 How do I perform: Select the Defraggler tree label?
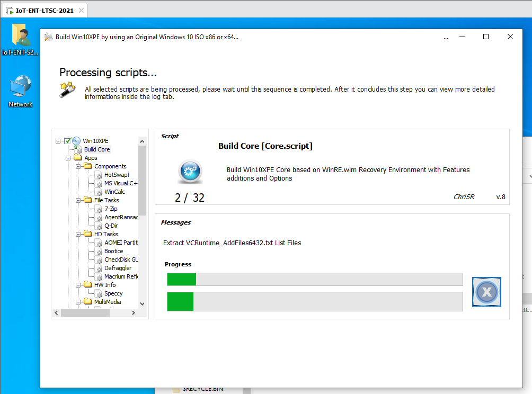[118, 268]
